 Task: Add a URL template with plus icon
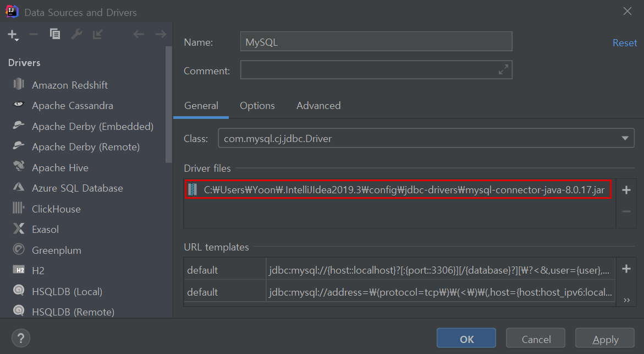click(x=626, y=269)
